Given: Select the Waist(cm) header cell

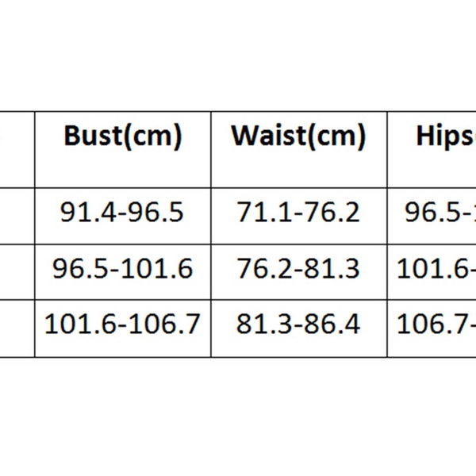Looking at the screenshot, I should click(x=297, y=136).
